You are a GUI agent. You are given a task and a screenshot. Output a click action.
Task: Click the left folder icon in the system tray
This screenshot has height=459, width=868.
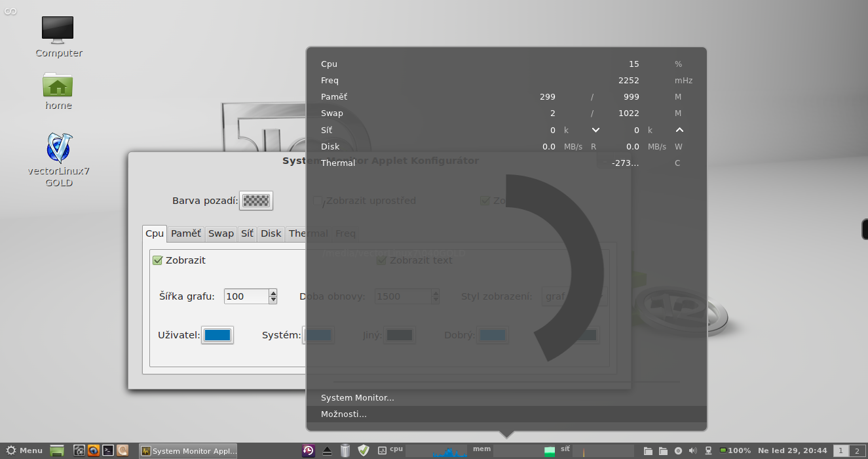[649, 450]
